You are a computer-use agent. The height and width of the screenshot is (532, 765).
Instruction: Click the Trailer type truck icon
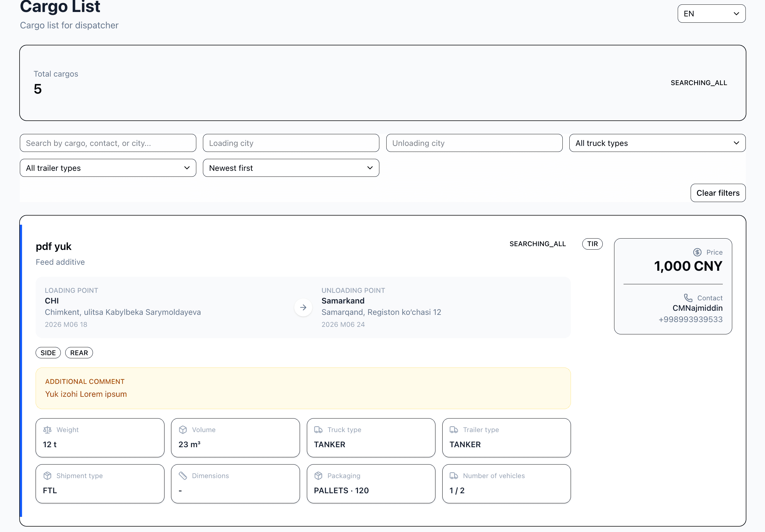click(x=454, y=430)
